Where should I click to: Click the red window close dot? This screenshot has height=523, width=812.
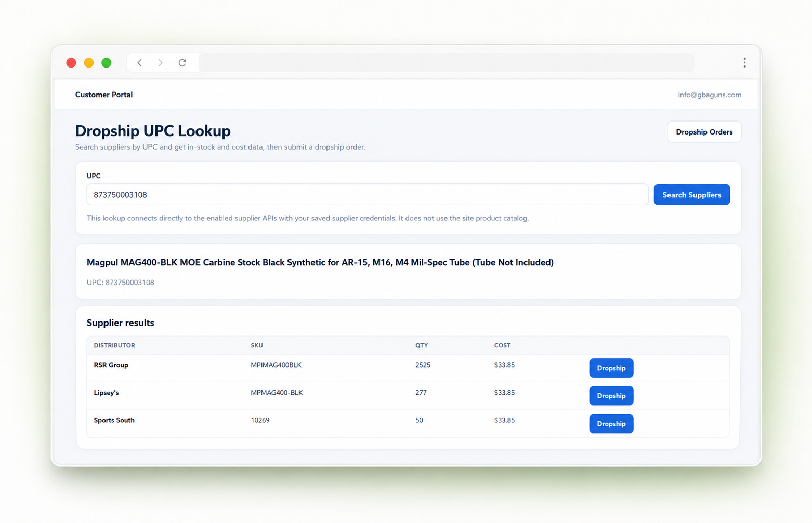pos(71,63)
